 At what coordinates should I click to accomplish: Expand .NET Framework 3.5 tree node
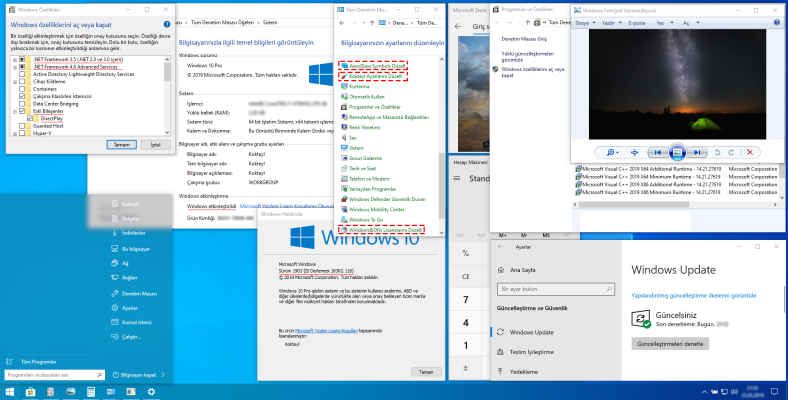tap(15, 59)
